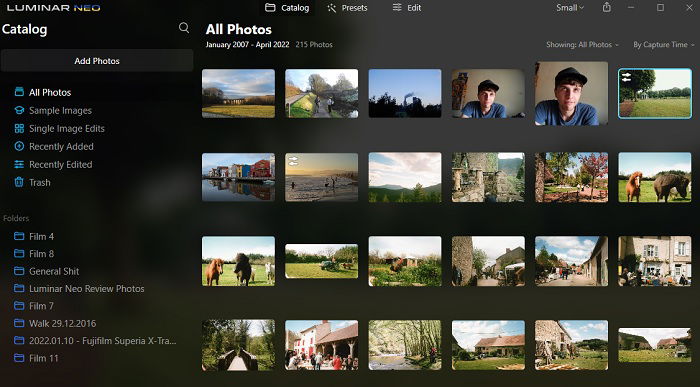Image resolution: width=700 pixels, height=387 pixels.
Task: Show Recently Edited photos
Action: point(61,164)
